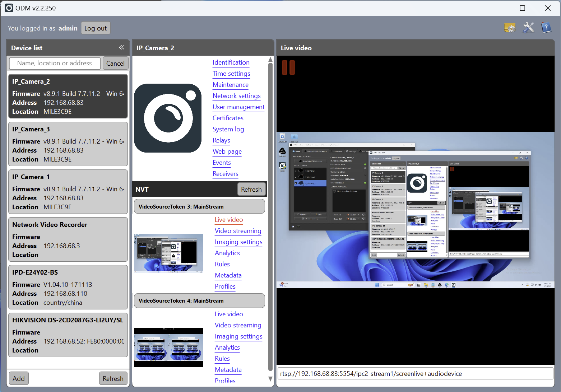The width and height of the screenshot is (561, 392).
Task: Expand the VideoSourceToken_4: MainStream section
Action: [199, 301]
